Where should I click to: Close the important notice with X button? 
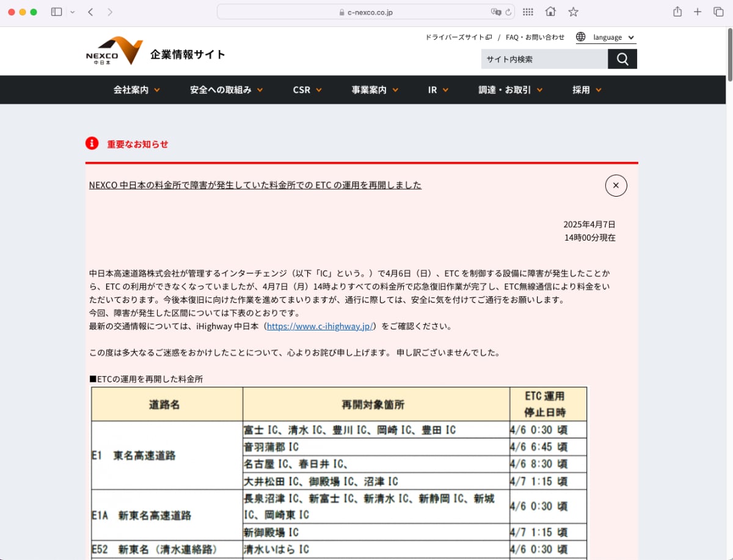point(616,186)
